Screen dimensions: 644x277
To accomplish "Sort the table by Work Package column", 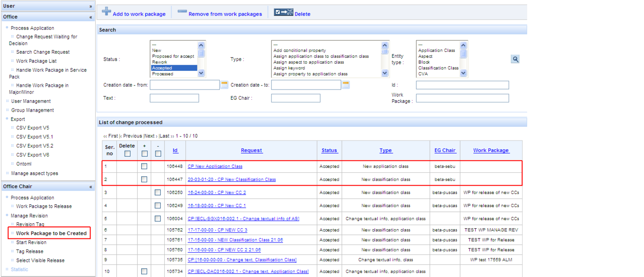I will coord(491,150).
